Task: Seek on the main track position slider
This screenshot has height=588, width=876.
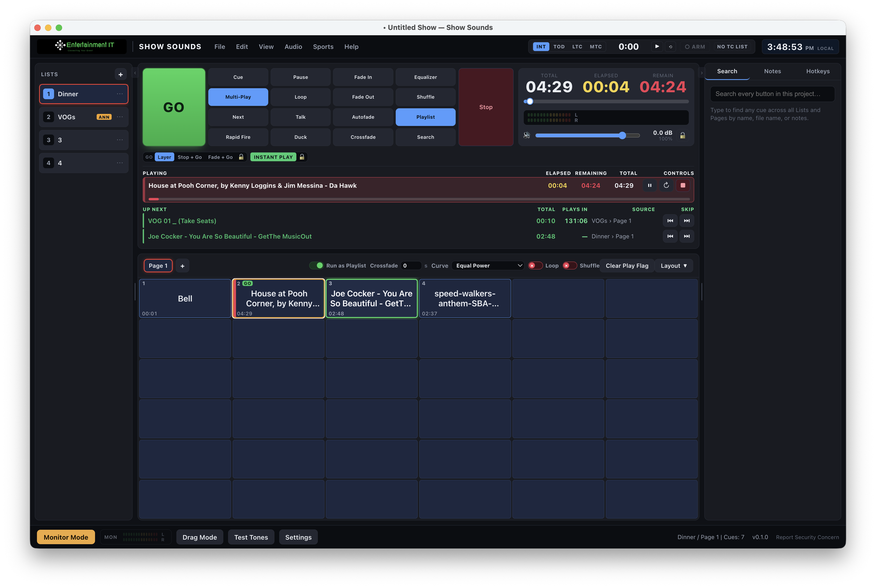Action: click(x=606, y=102)
